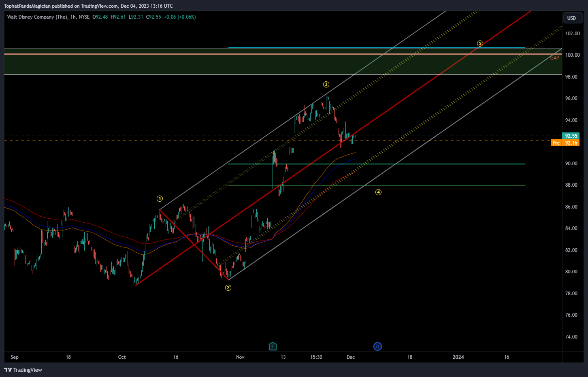This screenshot has width=588, height=377.
Task: Click the GAP text label
Action: coord(554,58)
